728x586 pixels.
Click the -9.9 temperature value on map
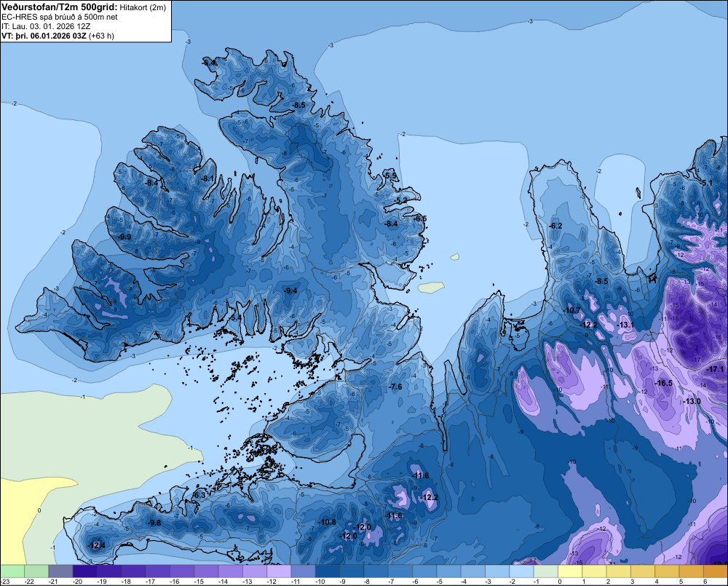tap(124, 237)
